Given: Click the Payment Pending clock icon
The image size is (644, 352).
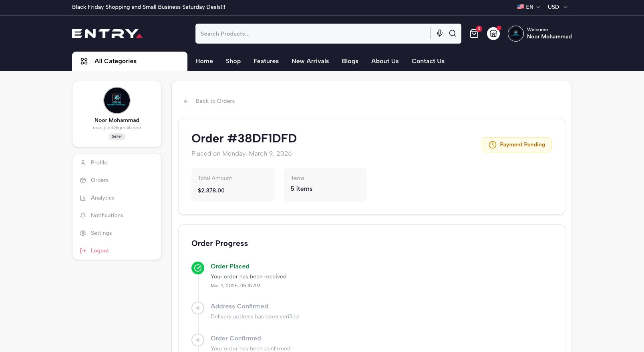Looking at the screenshot, I should pyautogui.click(x=493, y=145).
